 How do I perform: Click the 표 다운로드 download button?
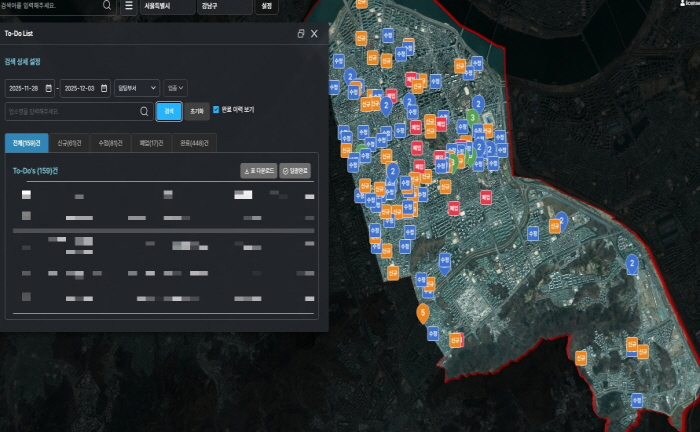tap(258, 171)
